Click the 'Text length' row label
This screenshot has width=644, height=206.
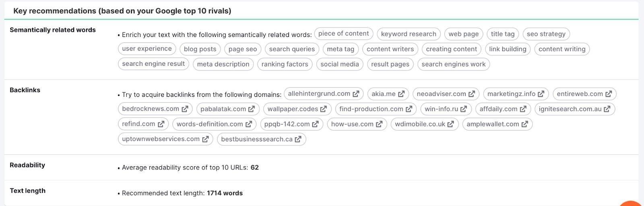27,191
